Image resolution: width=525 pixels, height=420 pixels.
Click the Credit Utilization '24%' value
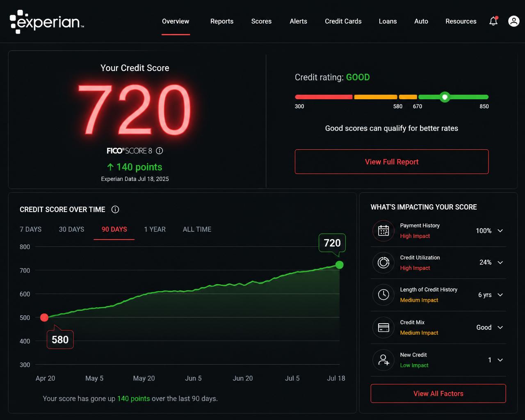(x=485, y=262)
